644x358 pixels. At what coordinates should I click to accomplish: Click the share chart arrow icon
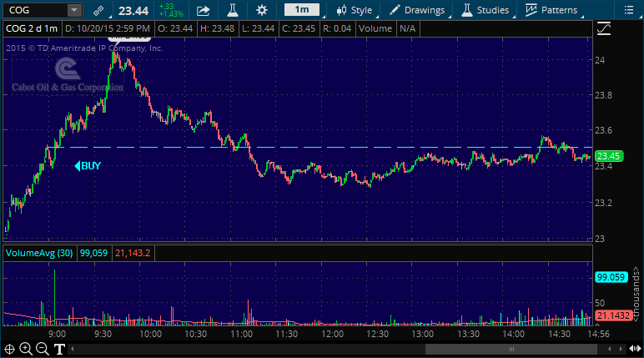[203, 10]
